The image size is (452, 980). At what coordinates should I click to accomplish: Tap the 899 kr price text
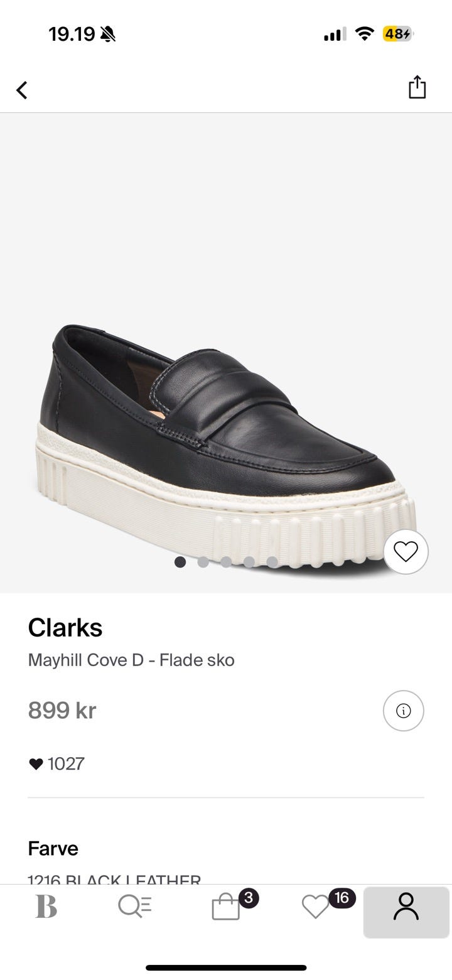62,710
